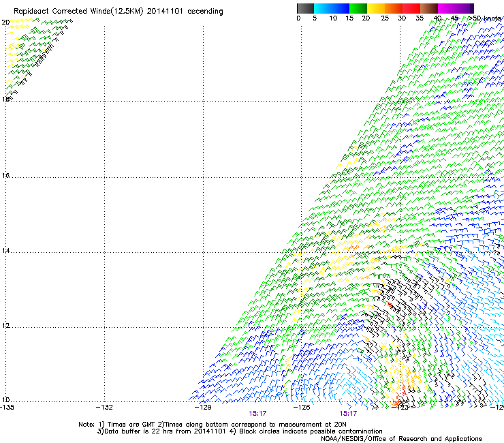Viewport: 504px width, 443px height.
Task: Click the latitude label '10'
Action: (x=5, y=400)
